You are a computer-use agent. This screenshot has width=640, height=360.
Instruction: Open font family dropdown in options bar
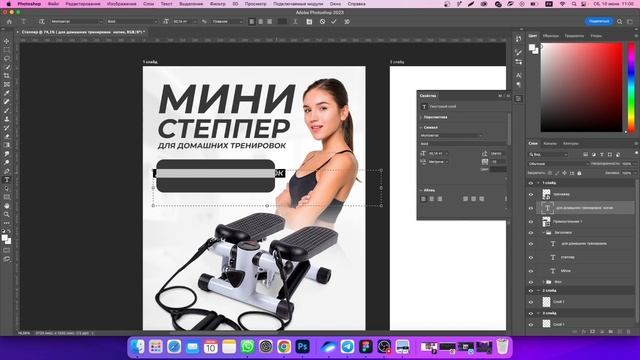coord(77,22)
